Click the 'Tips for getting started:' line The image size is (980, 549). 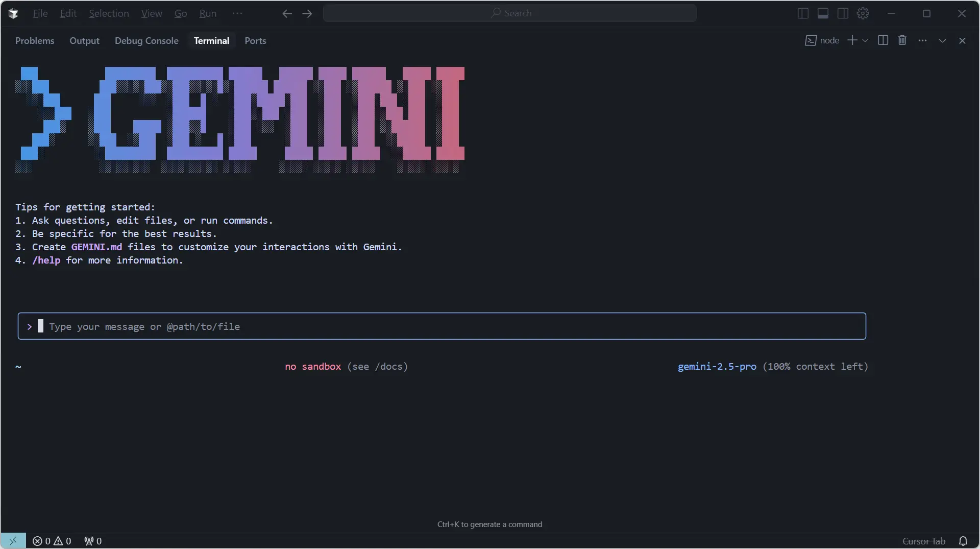pos(85,207)
